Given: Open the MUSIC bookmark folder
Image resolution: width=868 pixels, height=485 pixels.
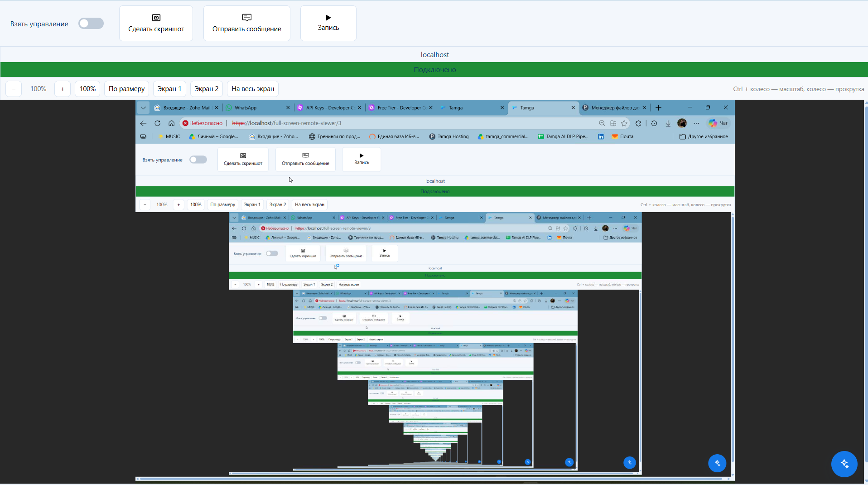Looking at the screenshot, I should point(169,136).
